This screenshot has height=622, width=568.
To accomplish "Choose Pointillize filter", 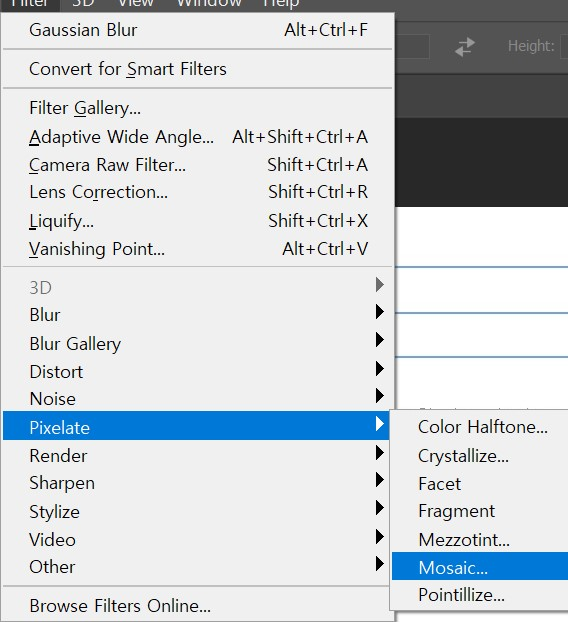I will click(480, 595).
